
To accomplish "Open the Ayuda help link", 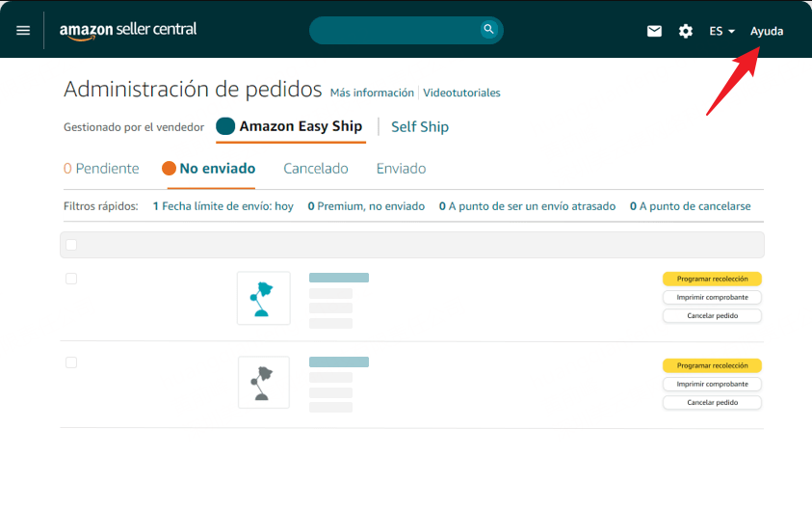I will point(767,31).
